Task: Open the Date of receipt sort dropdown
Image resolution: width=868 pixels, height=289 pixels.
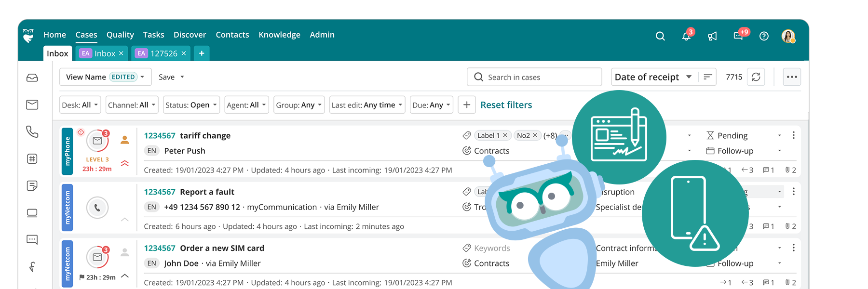Action: click(653, 77)
